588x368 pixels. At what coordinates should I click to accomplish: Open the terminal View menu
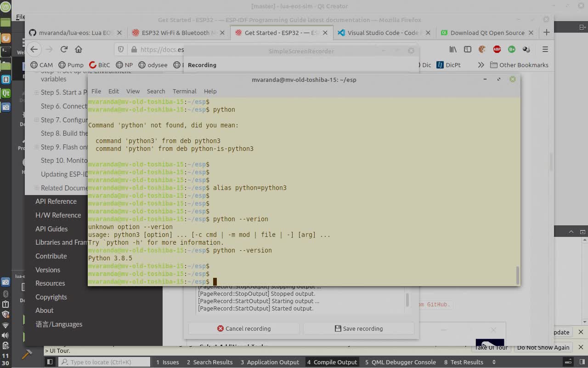pyautogui.click(x=133, y=91)
